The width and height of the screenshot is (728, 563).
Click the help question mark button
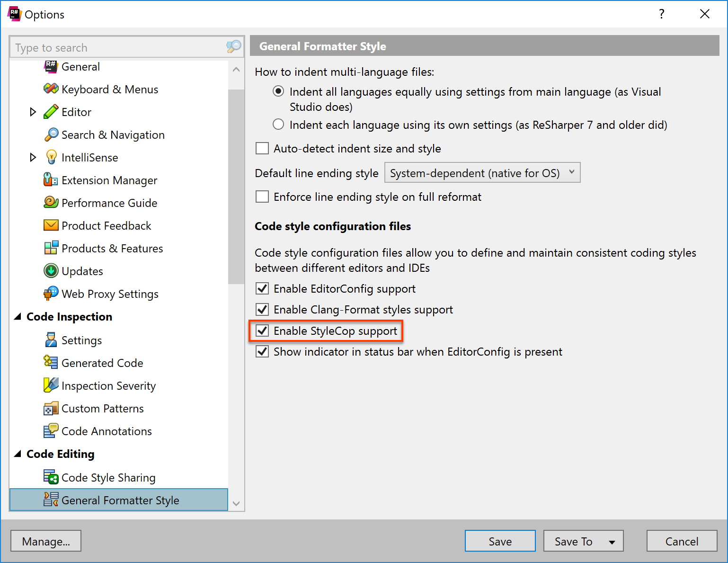coord(662,14)
